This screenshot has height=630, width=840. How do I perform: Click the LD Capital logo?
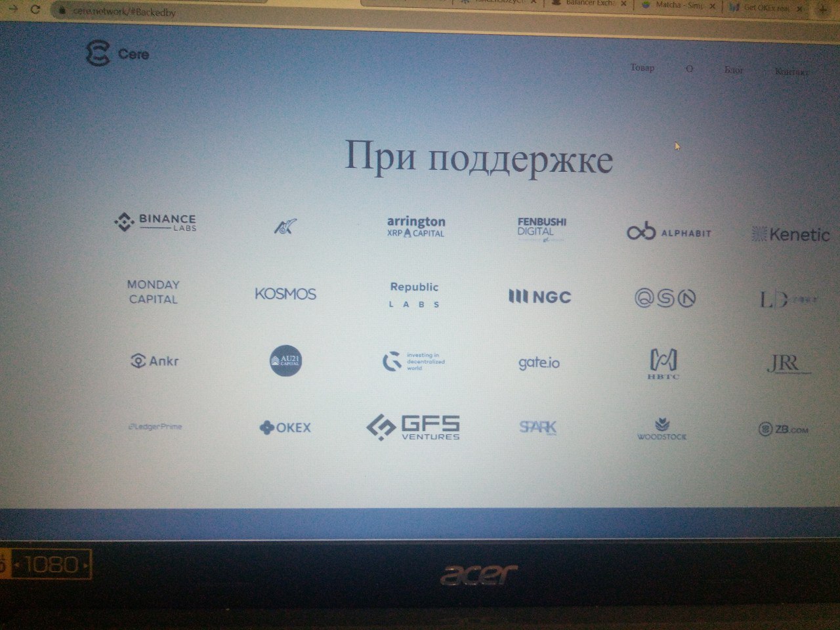click(788, 300)
